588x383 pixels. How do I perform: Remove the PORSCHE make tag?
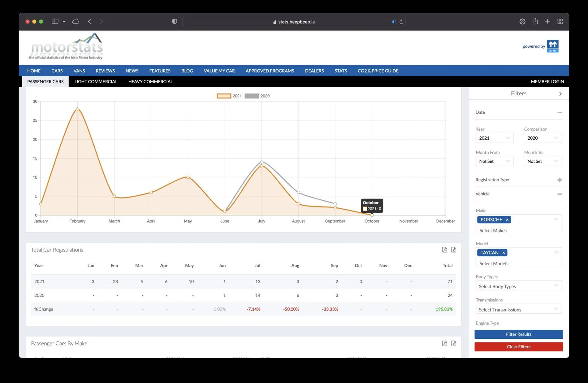tap(507, 220)
